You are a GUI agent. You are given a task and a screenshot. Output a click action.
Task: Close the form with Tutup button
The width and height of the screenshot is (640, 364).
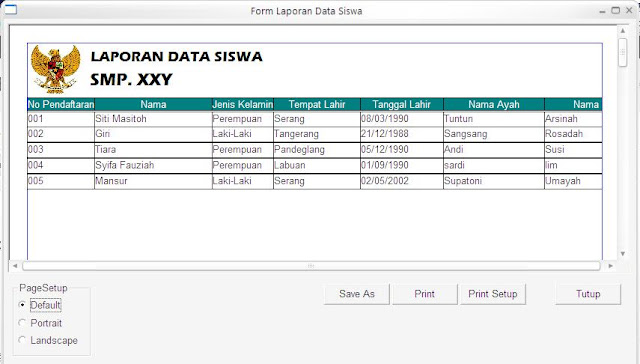point(588,294)
